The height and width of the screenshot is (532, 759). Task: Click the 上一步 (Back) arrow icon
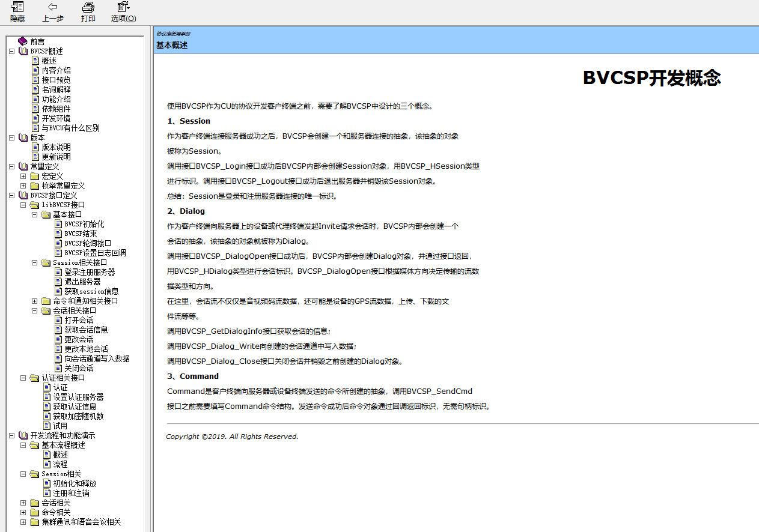tap(52, 7)
